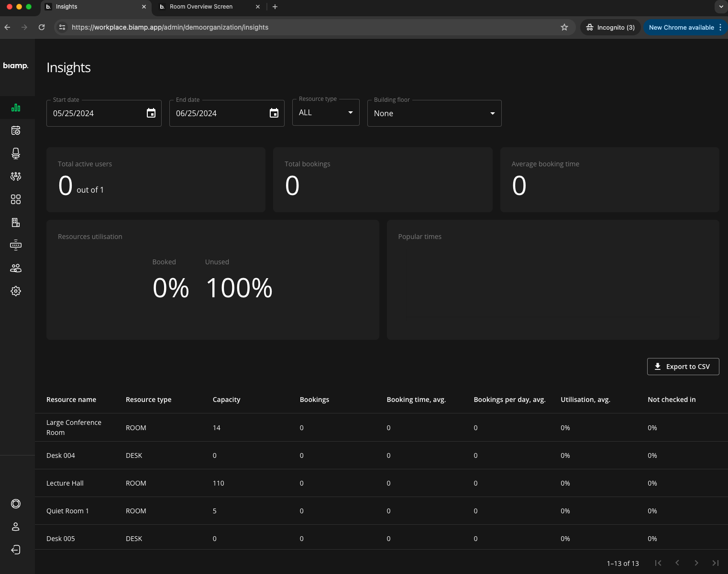Open the devices display sidebar icon
Image resolution: width=728 pixels, height=574 pixels.
pos(16,245)
